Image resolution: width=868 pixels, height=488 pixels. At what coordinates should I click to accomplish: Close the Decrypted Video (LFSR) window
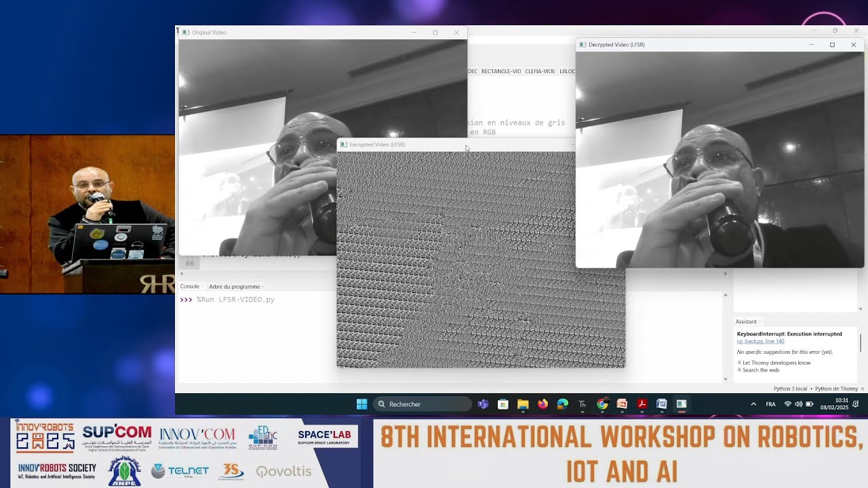(x=853, y=45)
